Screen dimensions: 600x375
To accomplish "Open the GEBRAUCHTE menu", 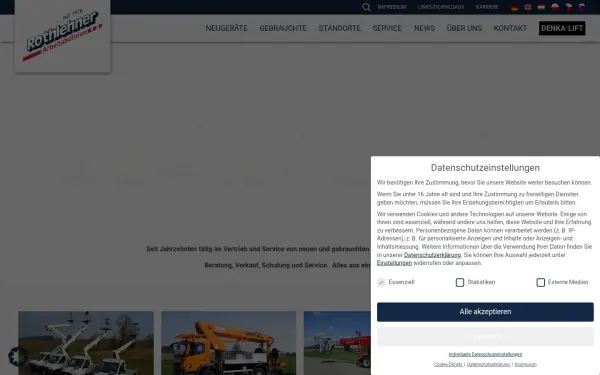I will [283, 28].
